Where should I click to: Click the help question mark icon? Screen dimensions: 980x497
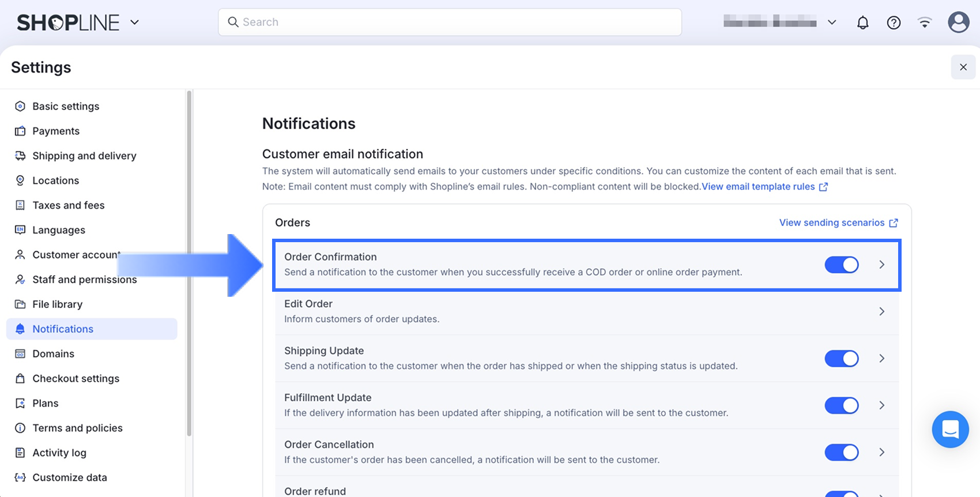point(894,22)
